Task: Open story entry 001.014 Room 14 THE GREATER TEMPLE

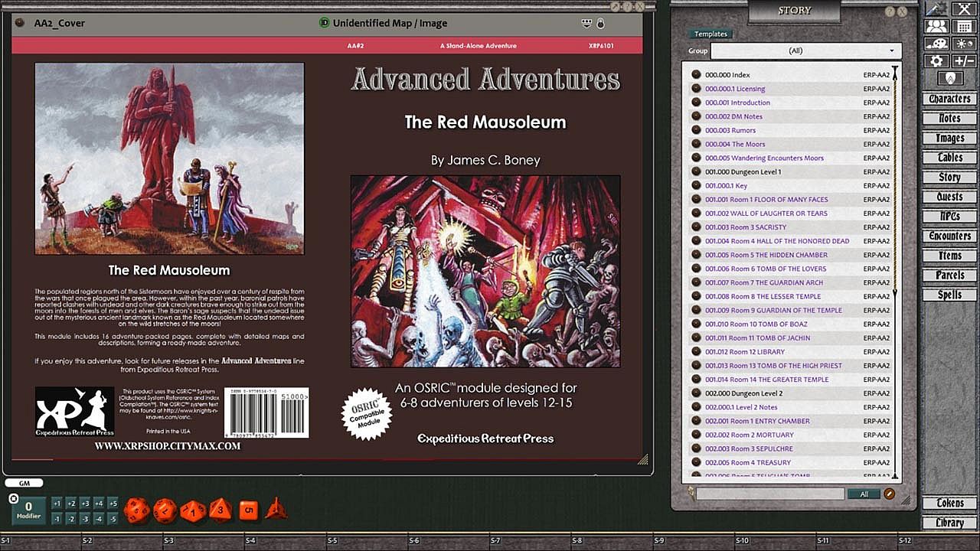Action: coord(766,380)
